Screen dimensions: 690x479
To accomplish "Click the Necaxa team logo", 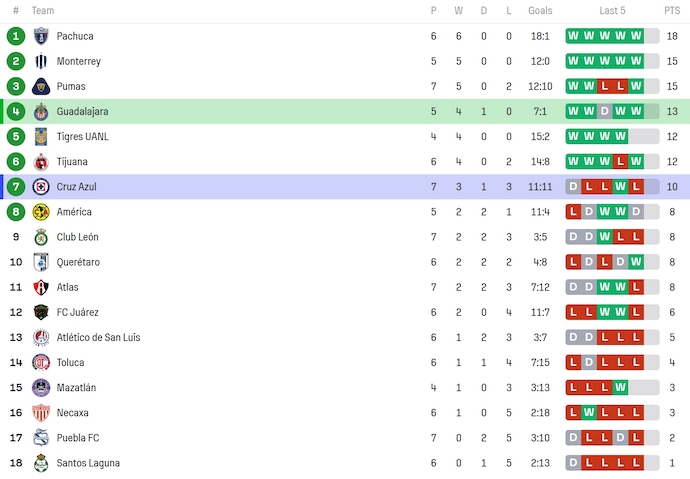I will click(x=41, y=412).
